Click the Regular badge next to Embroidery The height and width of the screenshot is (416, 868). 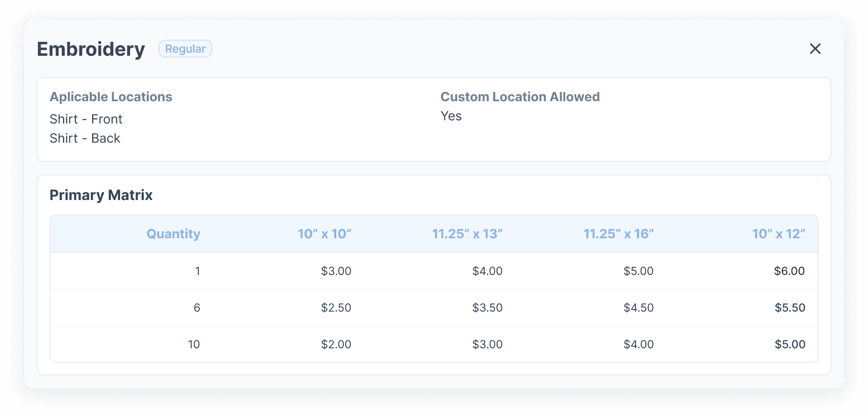tap(185, 49)
